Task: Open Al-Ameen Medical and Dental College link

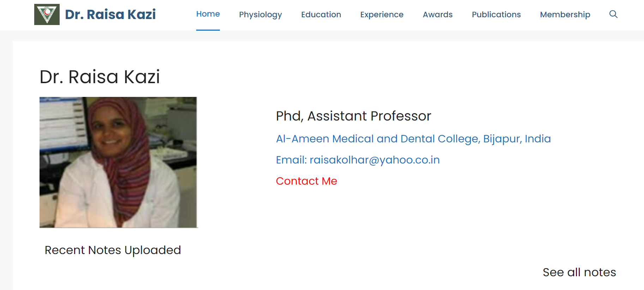Action: coord(413,139)
